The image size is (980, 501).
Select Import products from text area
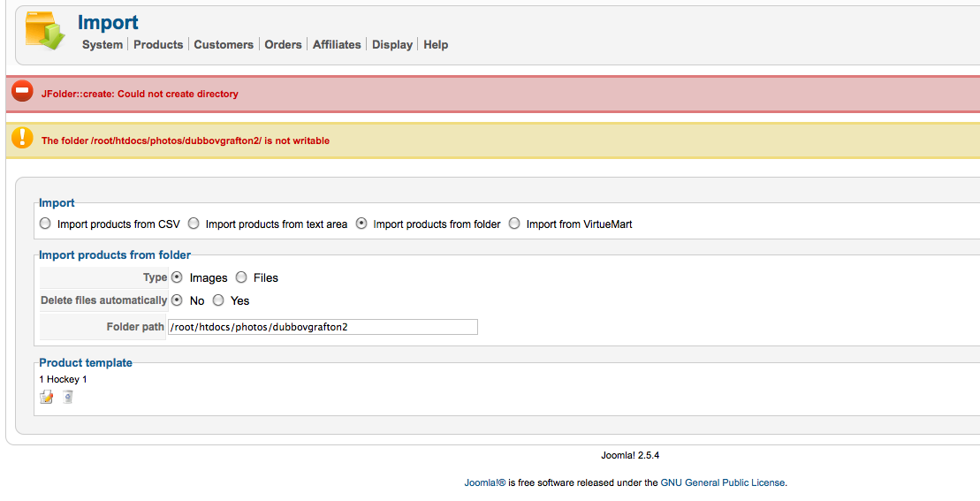coord(194,224)
